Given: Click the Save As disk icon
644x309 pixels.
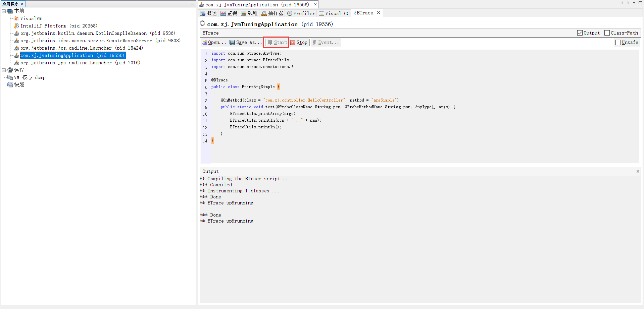Looking at the screenshot, I should tap(232, 43).
